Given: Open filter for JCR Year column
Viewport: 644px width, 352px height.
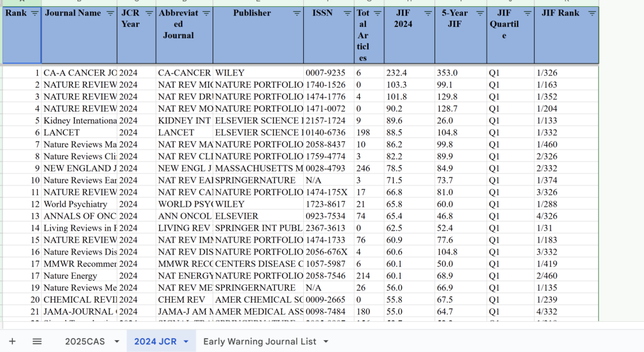Looking at the screenshot, I should pos(149,14).
